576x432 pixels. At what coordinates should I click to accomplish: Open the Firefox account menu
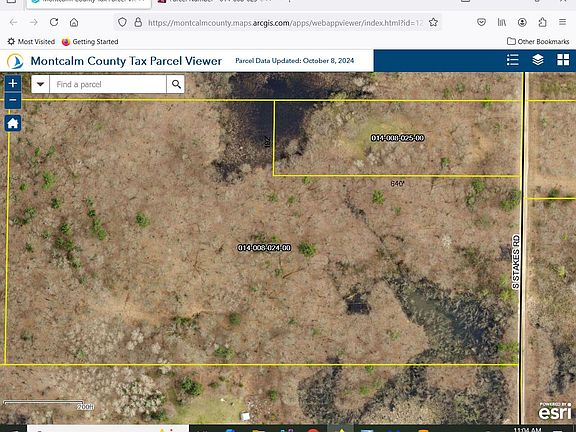click(522, 22)
